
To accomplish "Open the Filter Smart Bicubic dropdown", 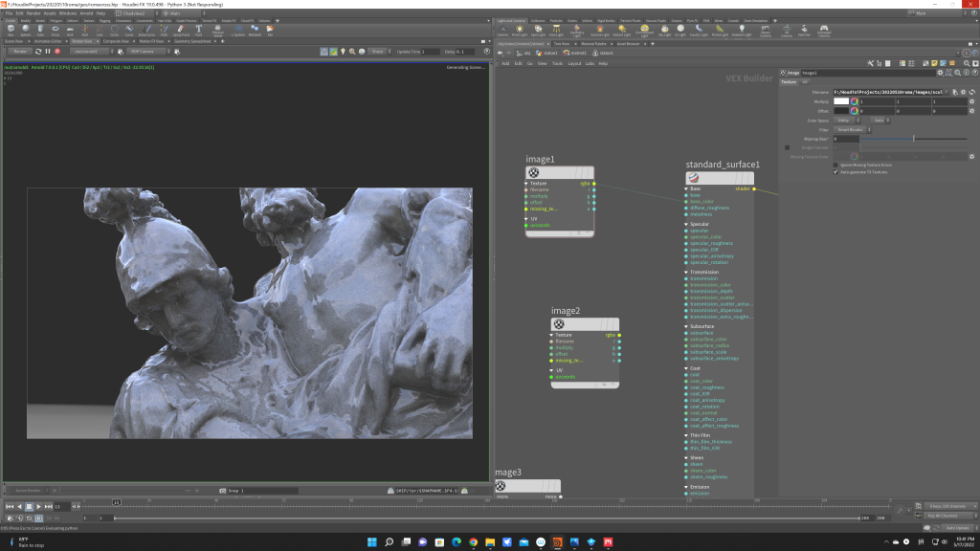I will (851, 129).
